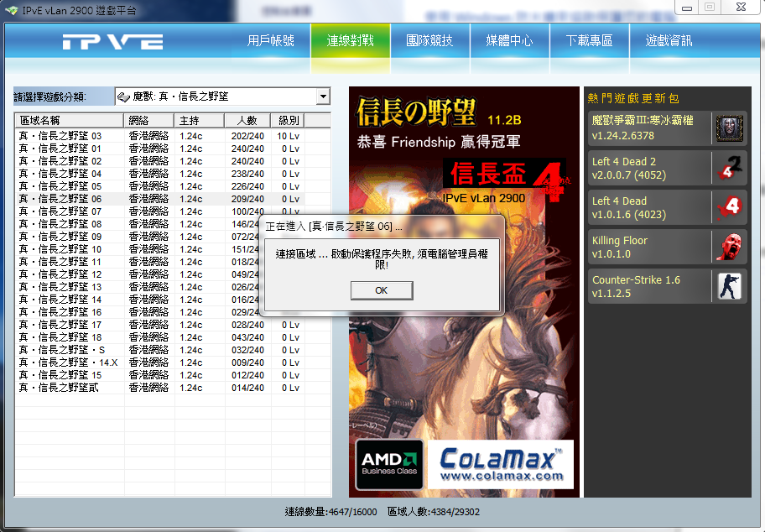Sort by 網絡 column header

[x=148, y=120]
